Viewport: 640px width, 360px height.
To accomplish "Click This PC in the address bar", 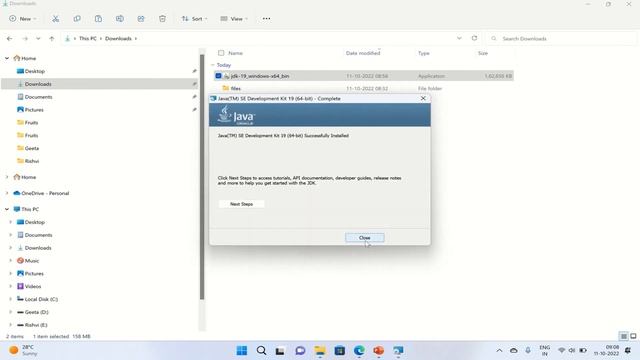I will tap(88, 38).
